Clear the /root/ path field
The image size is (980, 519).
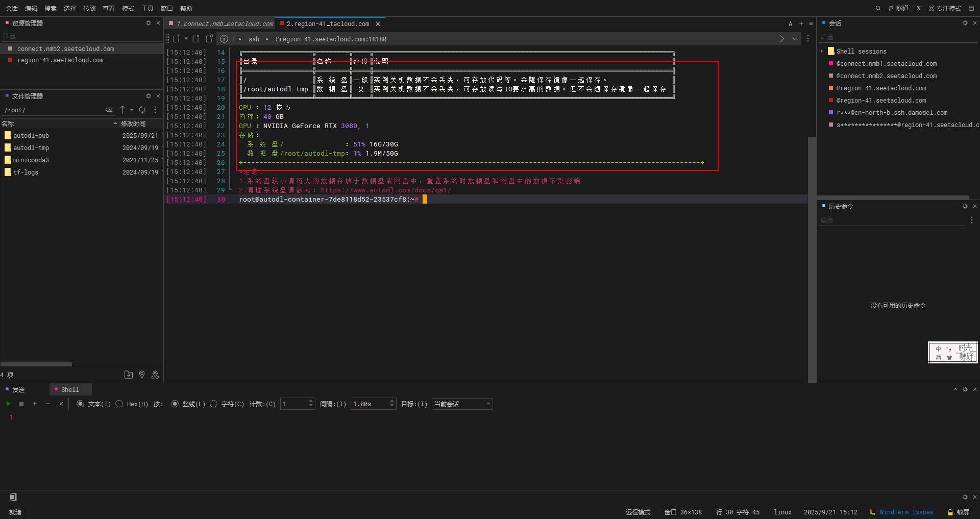tap(109, 110)
